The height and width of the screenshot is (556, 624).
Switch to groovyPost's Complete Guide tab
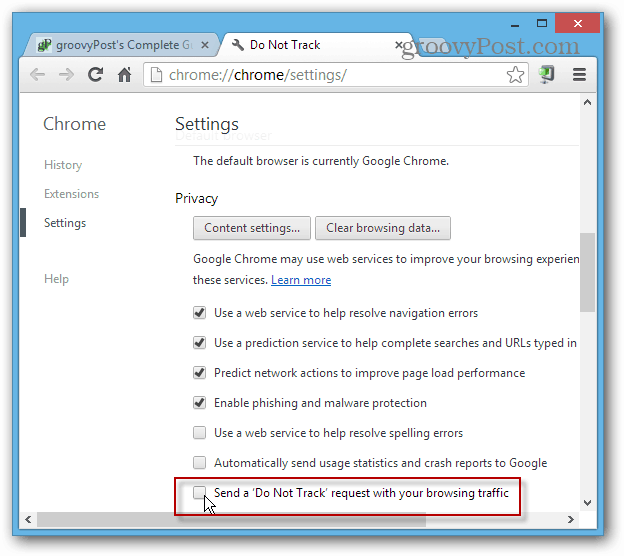pyautogui.click(x=121, y=45)
